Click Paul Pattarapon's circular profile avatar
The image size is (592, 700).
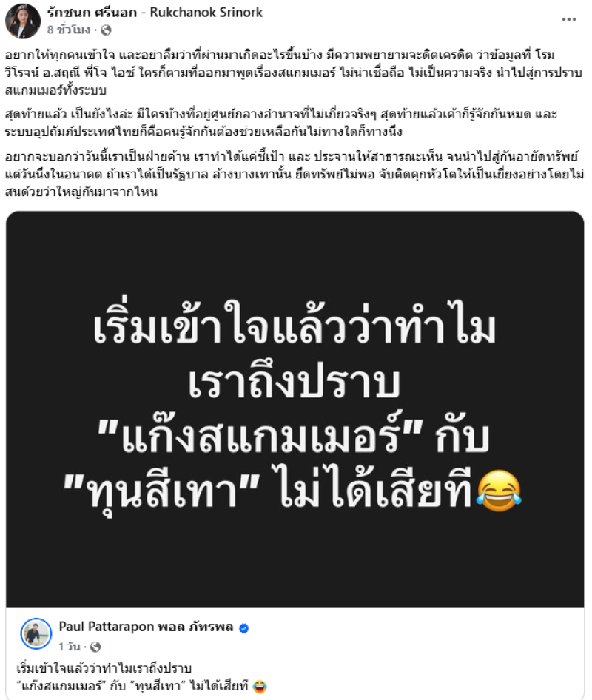(x=36, y=634)
